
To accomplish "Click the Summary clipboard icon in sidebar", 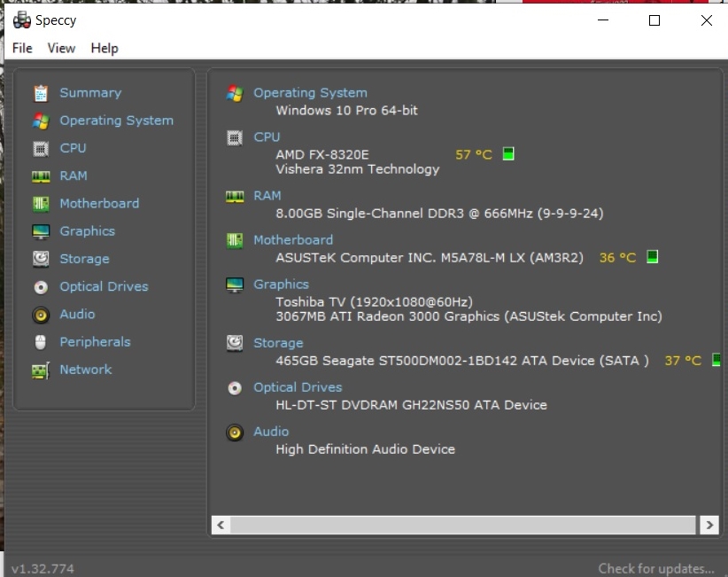I will pyautogui.click(x=41, y=93).
